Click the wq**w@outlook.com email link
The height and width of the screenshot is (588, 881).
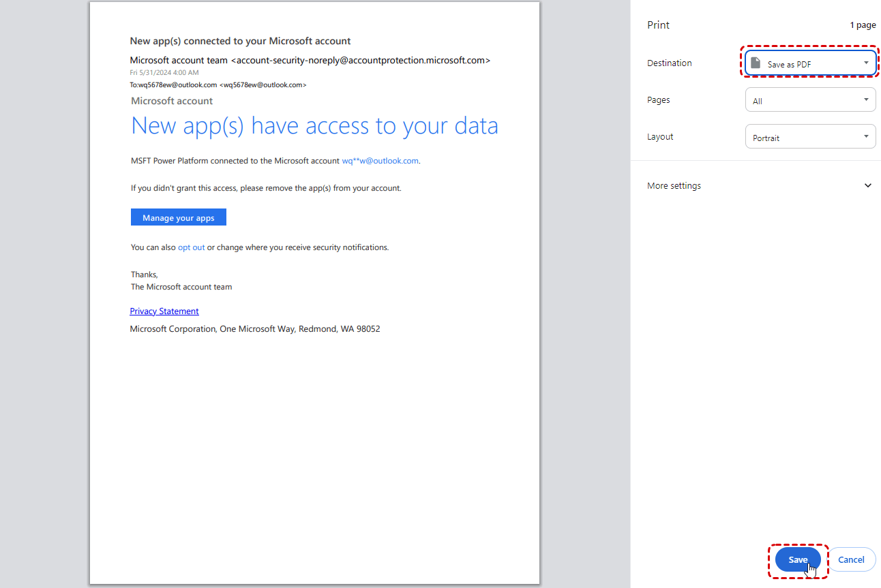[380, 161]
